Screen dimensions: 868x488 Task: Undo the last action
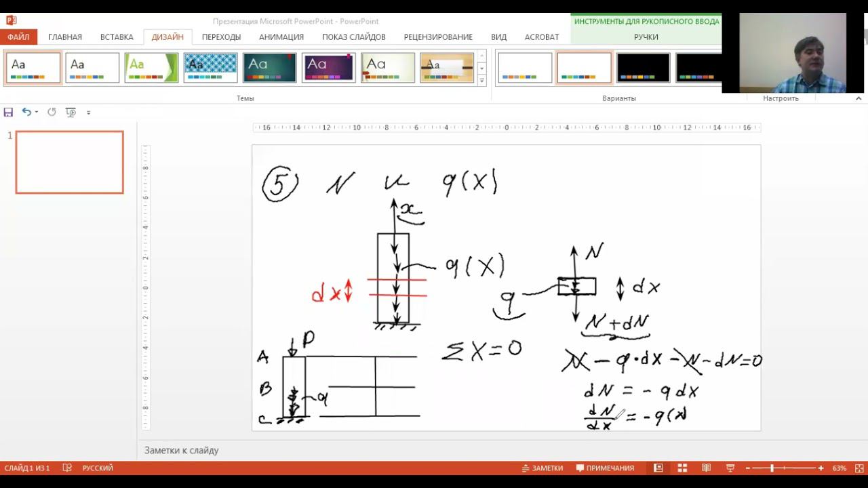(x=26, y=112)
